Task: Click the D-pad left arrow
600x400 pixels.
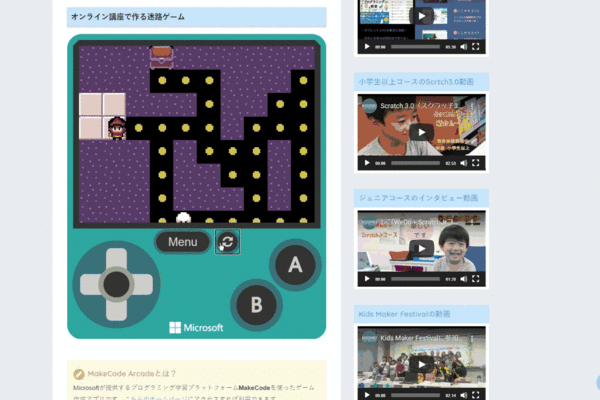Action: 91,284
